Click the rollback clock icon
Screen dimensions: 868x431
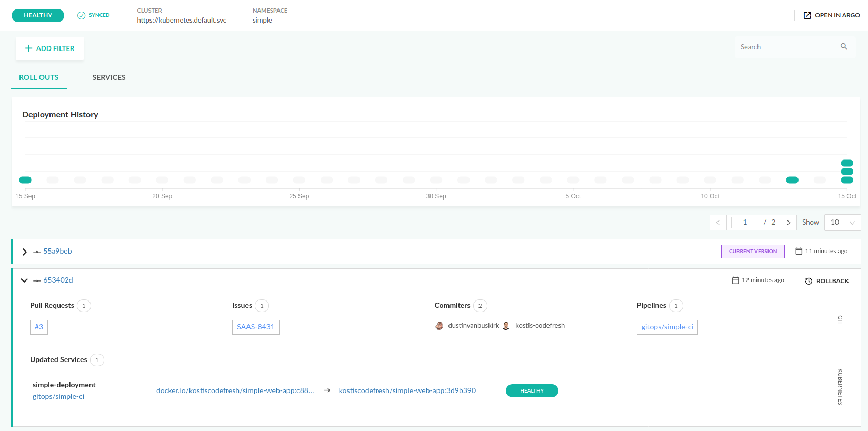(809, 281)
